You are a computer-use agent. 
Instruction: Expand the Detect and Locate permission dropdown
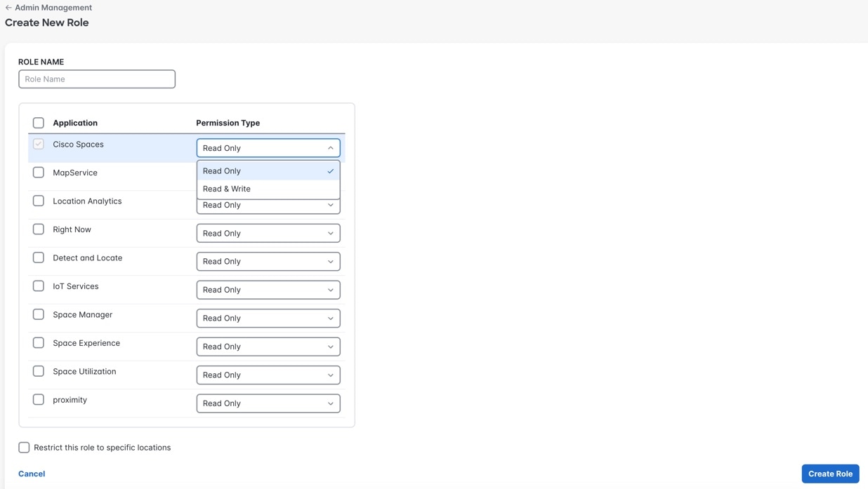click(268, 262)
